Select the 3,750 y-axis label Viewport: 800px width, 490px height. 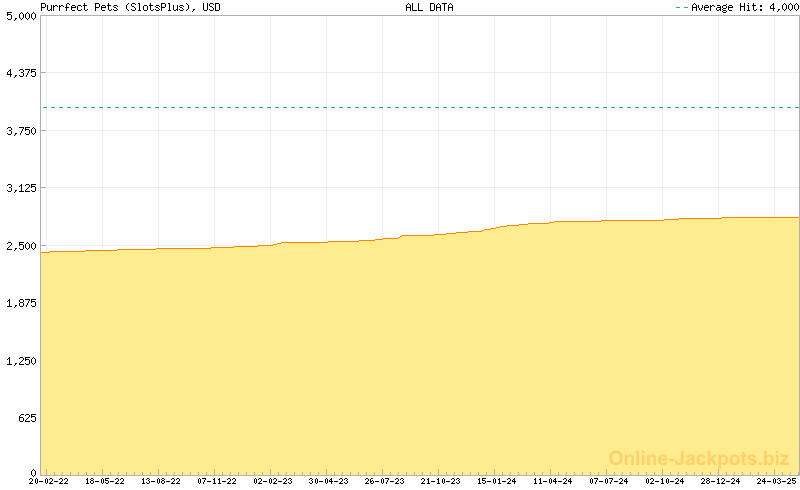tap(20, 131)
